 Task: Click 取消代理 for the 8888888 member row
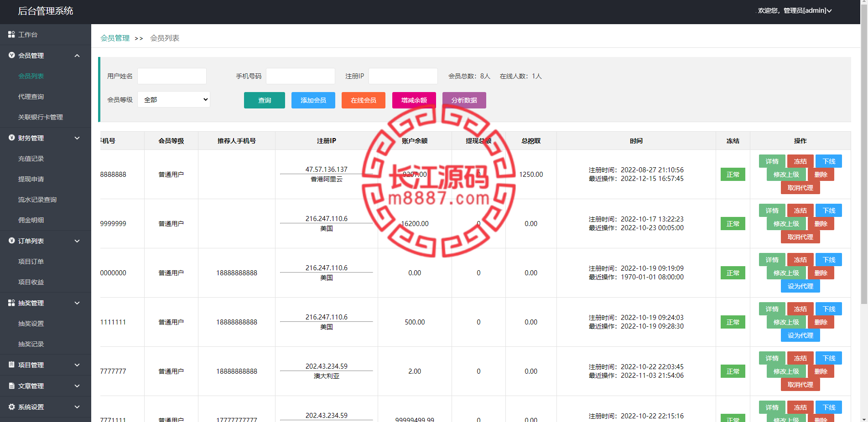(x=800, y=188)
